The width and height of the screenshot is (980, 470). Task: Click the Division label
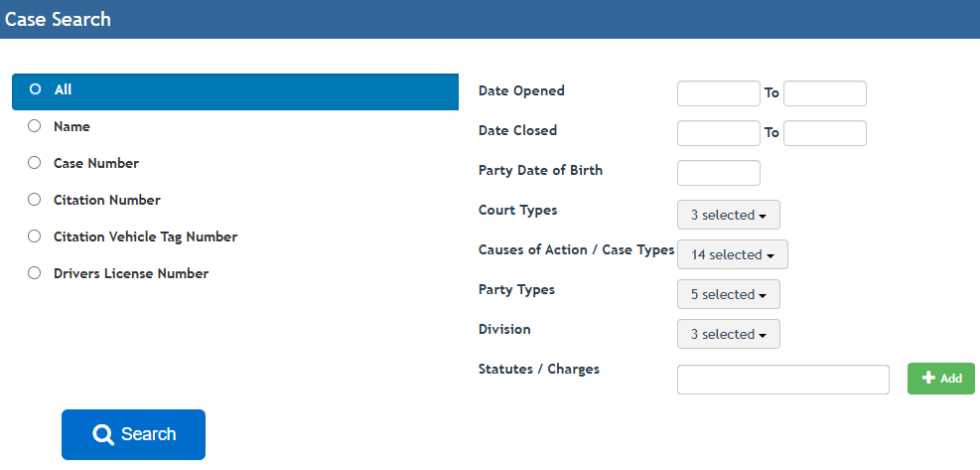coord(504,329)
